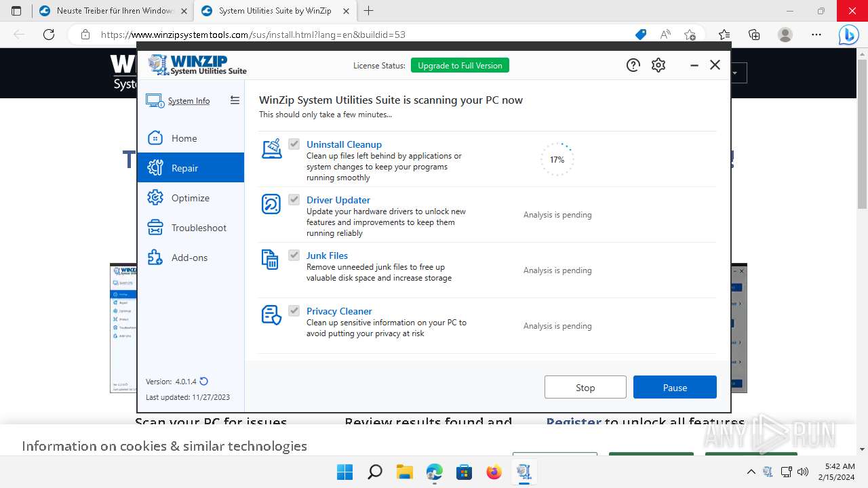Image resolution: width=868 pixels, height=488 pixels.
Task: Close the Neuste Treiber tab
Action: coord(184,11)
